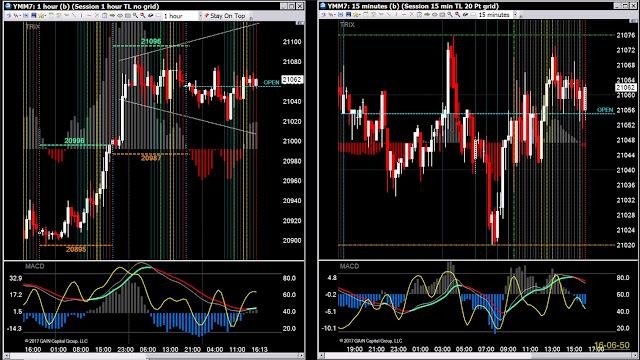Click the X delete-drawing icon in 1 hour toolbar

point(97,15)
